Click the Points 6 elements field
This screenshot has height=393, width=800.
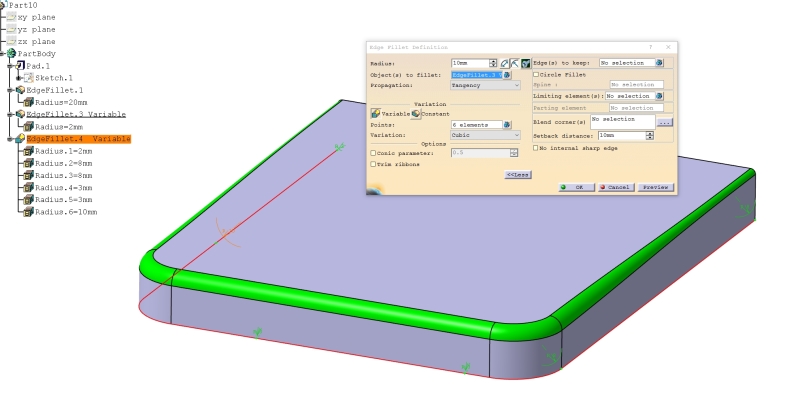coord(477,125)
